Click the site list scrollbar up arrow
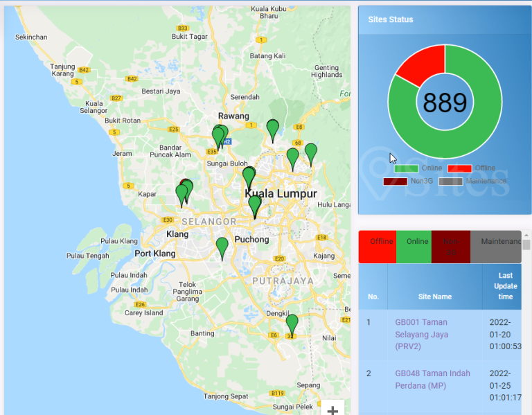This screenshot has height=415, width=532. pos(526,245)
